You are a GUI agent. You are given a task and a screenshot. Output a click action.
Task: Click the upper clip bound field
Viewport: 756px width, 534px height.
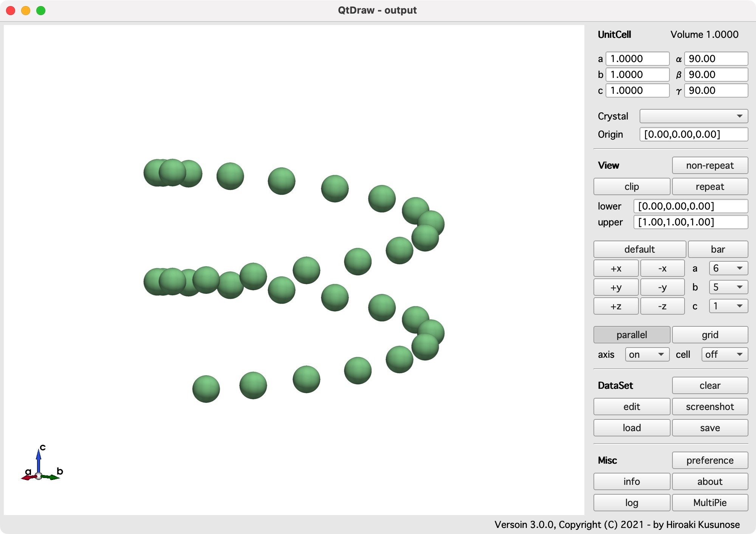690,222
